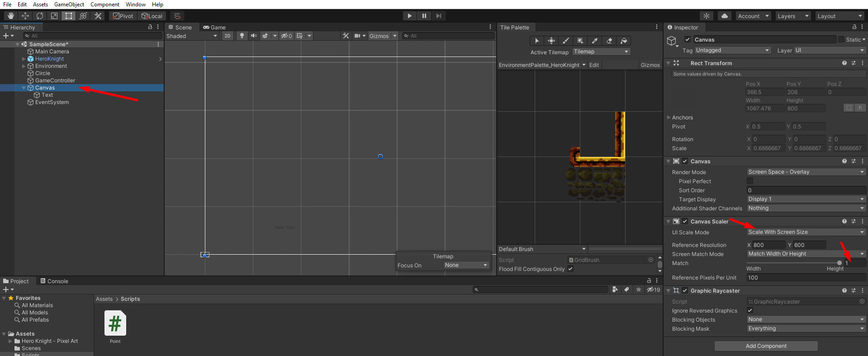Toggle 2D view mode in Scene
This screenshot has width=868, height=356.
pyautogui.click(x=228, y=36)
